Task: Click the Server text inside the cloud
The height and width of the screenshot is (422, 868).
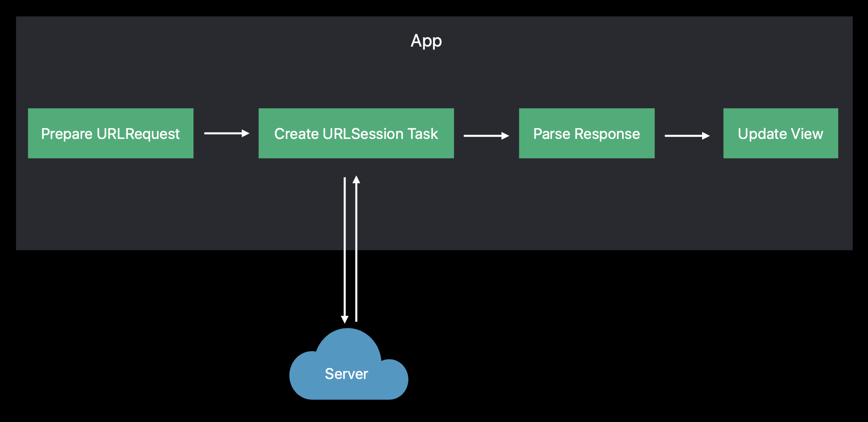Action: pos(346,374)
